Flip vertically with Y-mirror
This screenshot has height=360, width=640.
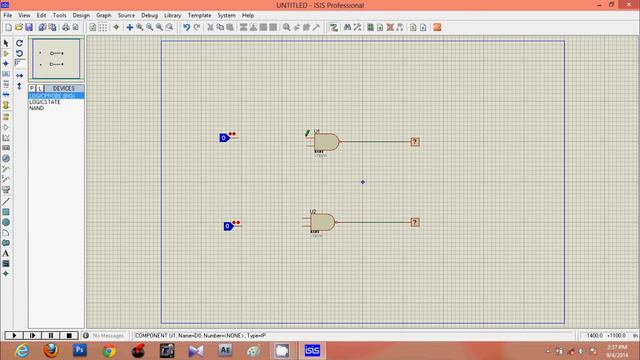[x=19, y=86]
